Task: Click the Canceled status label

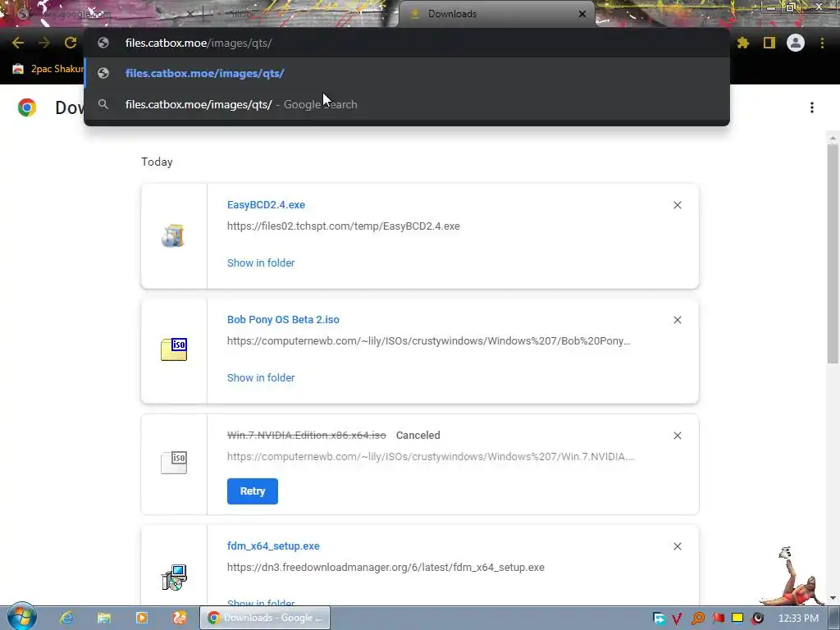Action: coord(418,435)
